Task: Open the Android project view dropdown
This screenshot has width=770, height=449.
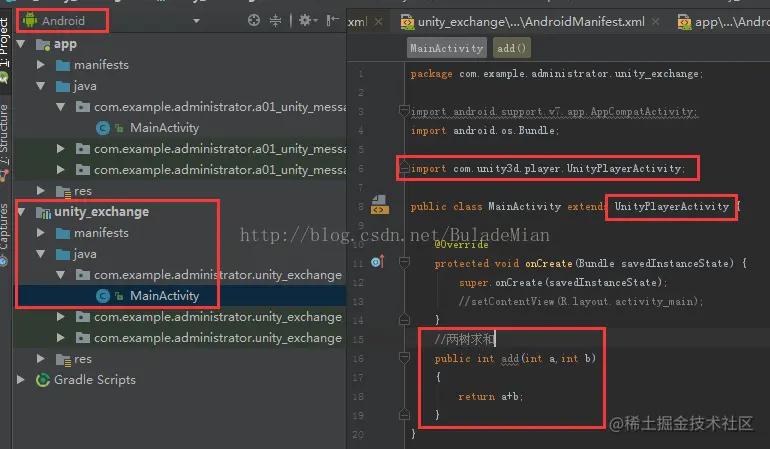Action: (196, 21)
